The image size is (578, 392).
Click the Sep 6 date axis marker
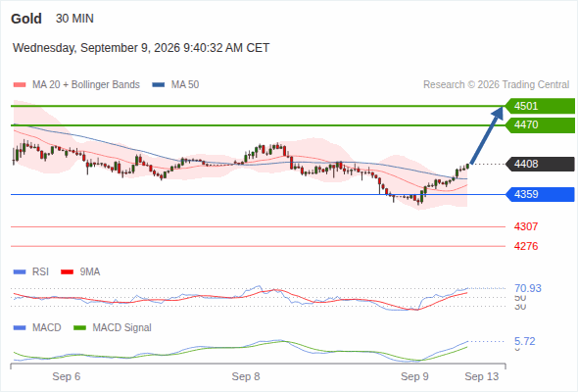(x=67, y=377)
